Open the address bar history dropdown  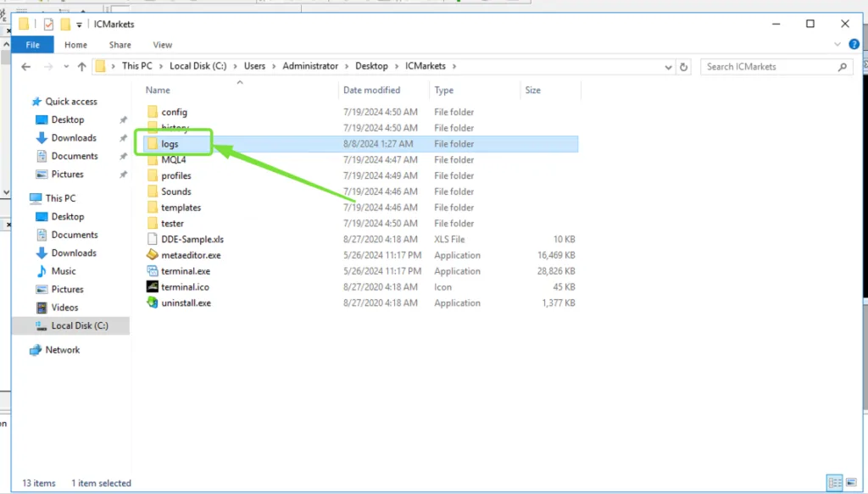tap(669, 67)
